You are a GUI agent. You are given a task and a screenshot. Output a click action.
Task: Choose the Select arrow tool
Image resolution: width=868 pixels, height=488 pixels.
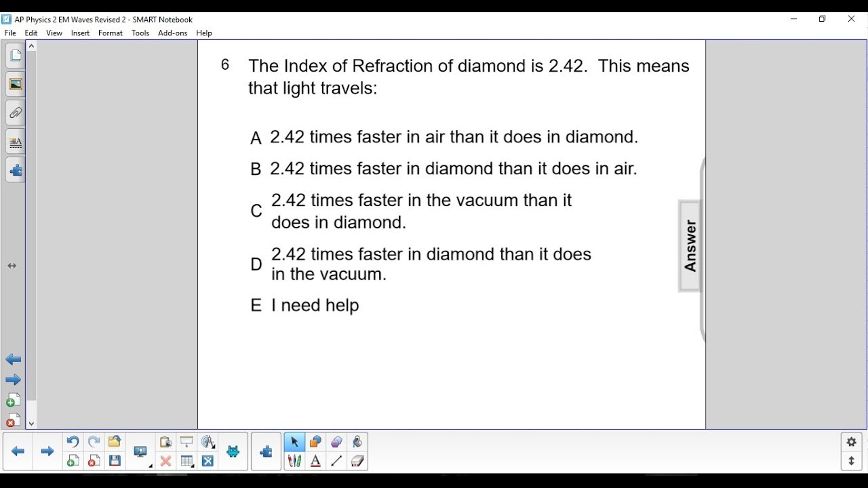294,442
